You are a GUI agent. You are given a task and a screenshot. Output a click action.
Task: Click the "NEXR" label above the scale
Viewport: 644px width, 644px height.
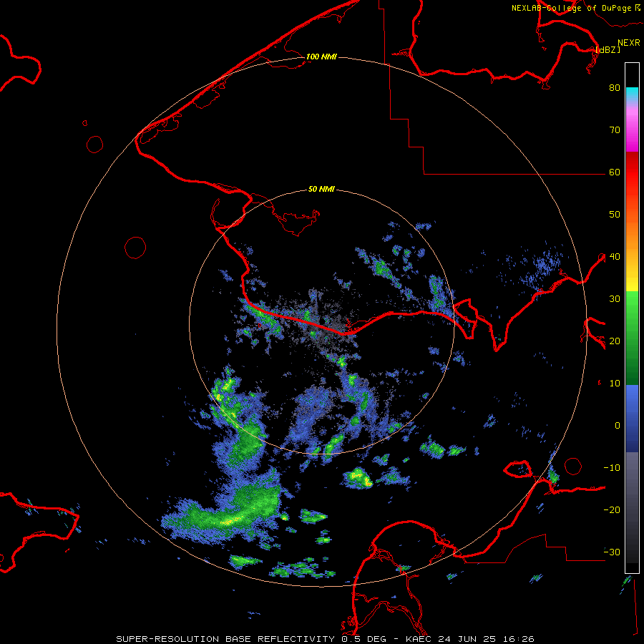[x=629, y=43]
